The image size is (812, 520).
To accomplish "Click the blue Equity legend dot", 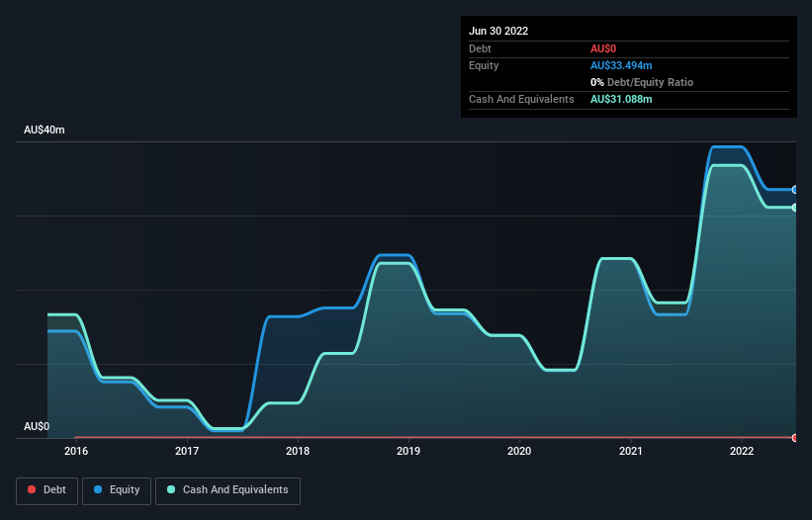I will [x=98, y=489].
